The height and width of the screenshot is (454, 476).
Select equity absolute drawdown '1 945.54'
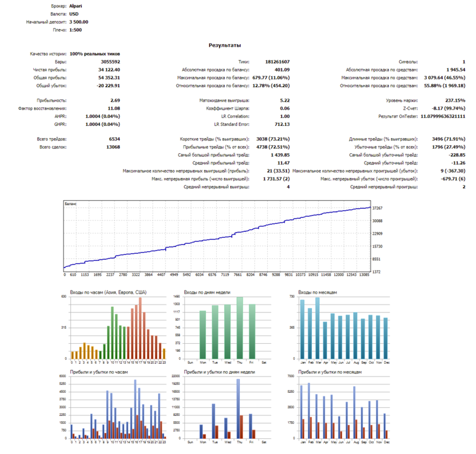455,70
